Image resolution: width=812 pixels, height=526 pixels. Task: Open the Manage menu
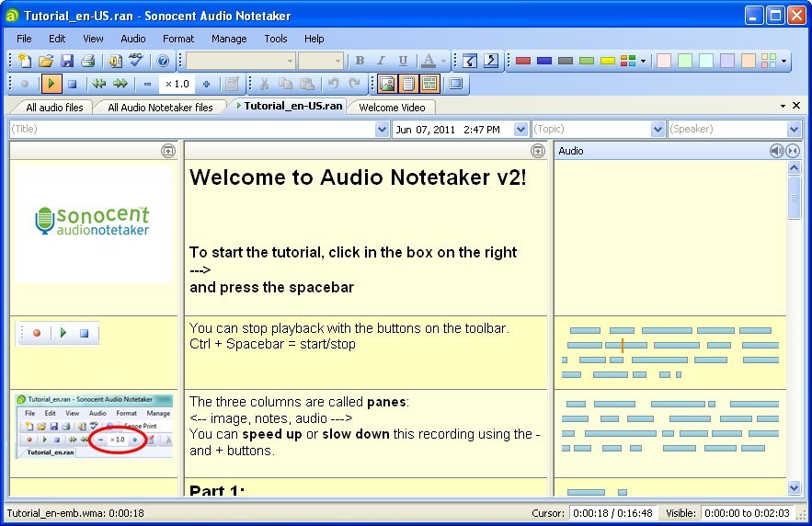coord(229,39)
